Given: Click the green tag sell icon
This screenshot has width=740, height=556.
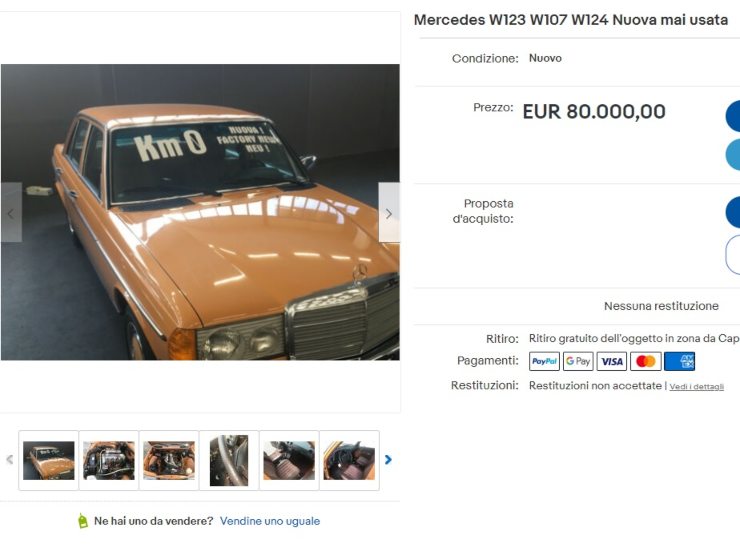Looking at the screenshot, I should click(83, 521).
